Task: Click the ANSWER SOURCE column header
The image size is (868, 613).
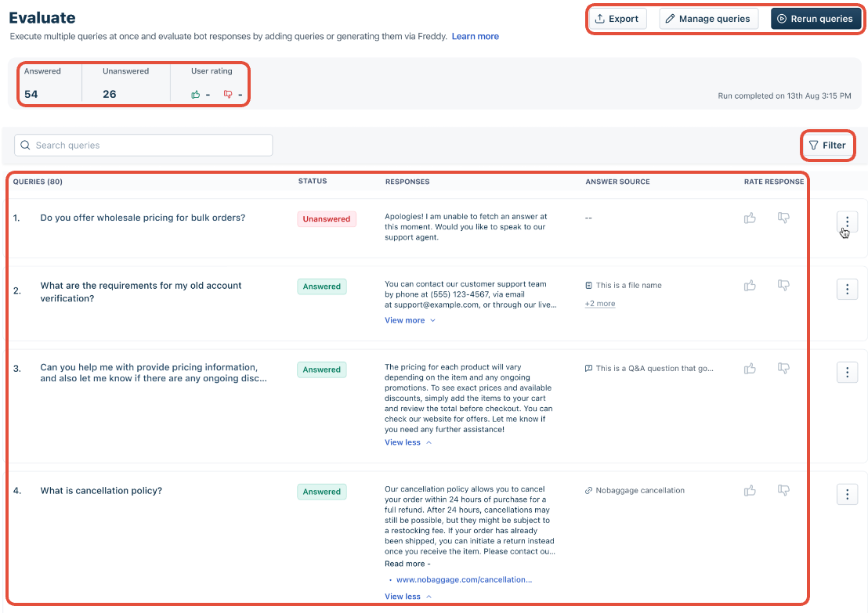Action: tap(618, 182)
